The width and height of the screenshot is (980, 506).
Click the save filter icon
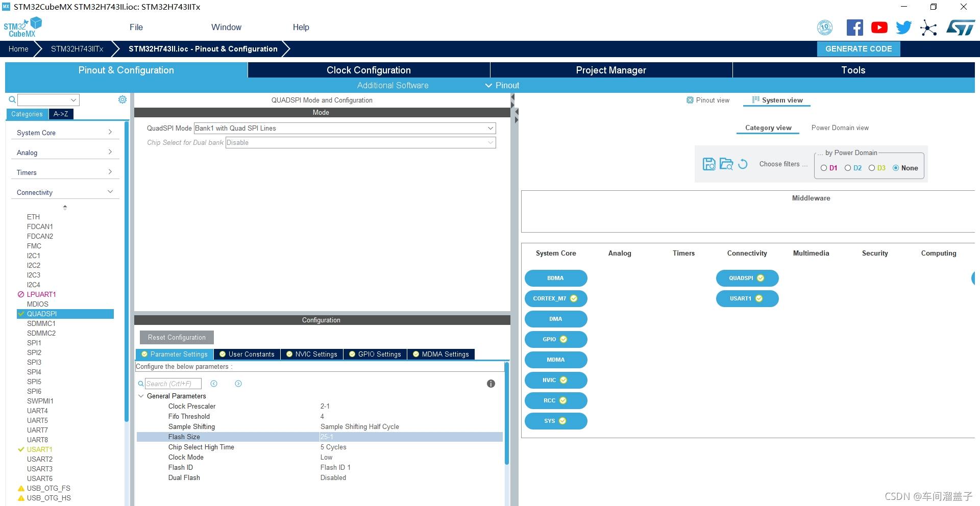tap(709, 164)
